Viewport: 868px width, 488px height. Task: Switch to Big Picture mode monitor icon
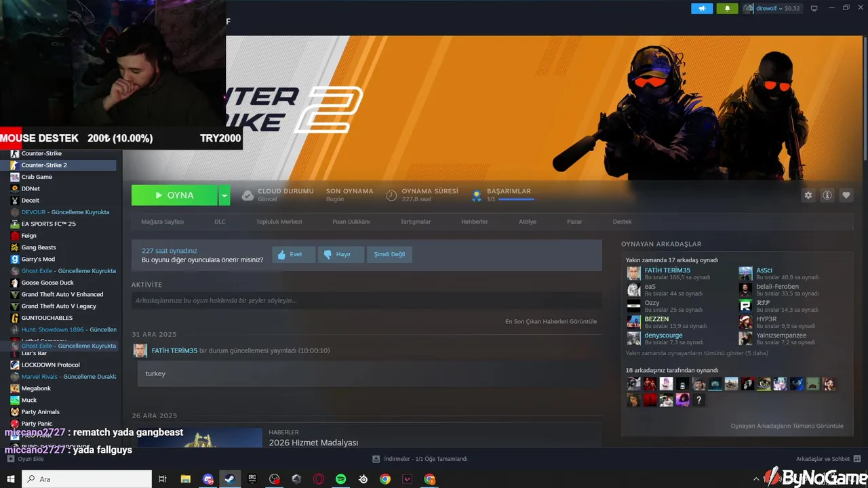pyautogui.click(x=814, y=8)
